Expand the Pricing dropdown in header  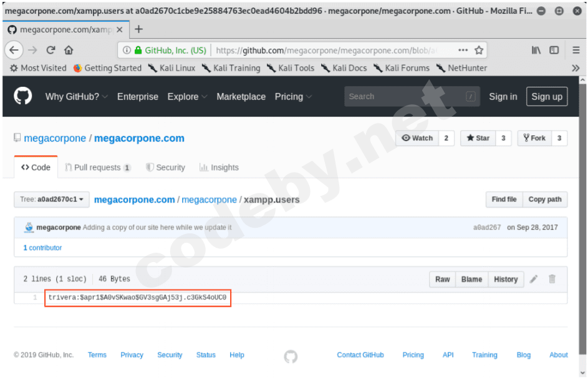click(x=293, y=97)
